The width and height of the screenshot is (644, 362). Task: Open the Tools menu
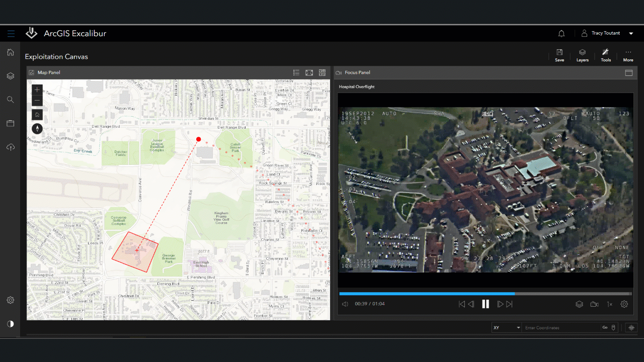click(x=606, y=55)
